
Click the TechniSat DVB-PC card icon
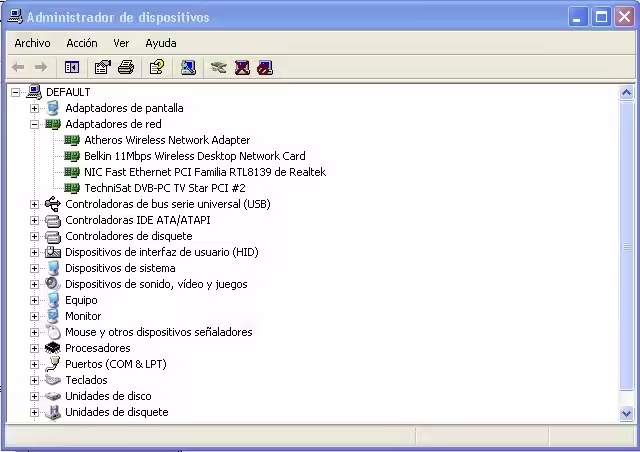(72, 188)
